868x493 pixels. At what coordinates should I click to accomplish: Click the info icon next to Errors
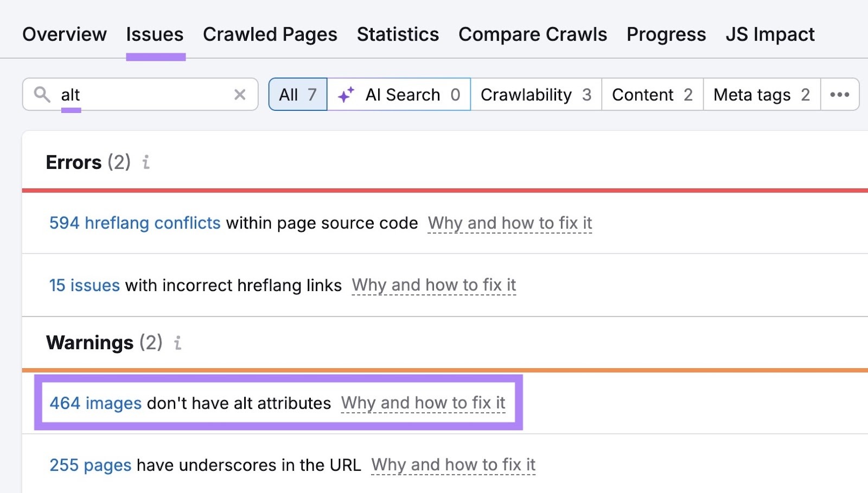(145, 162)
